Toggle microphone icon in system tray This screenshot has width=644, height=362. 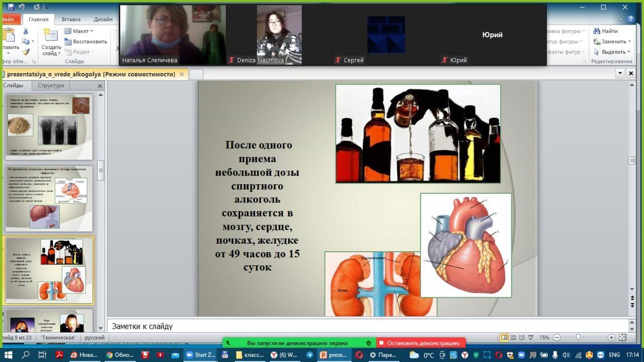point(555,355)
